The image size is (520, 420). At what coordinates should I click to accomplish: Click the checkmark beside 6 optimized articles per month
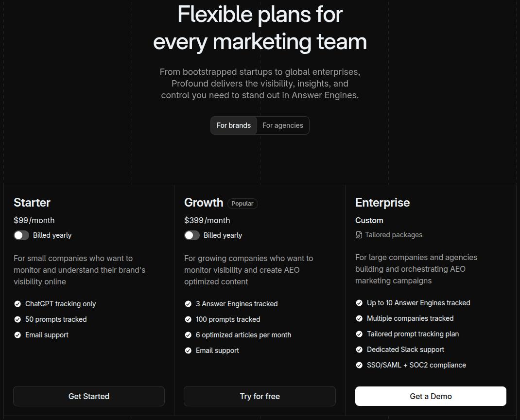(x=188, y=335)
